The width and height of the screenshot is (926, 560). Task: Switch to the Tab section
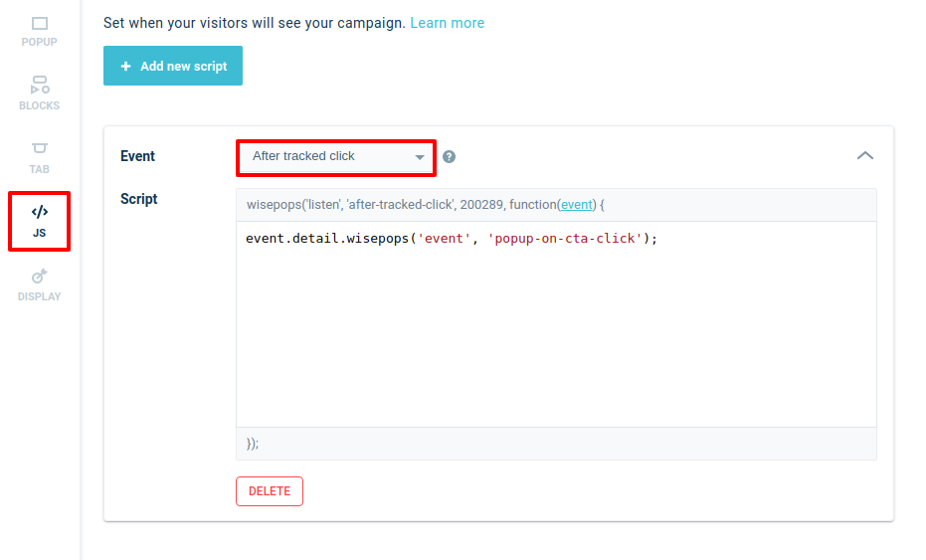39,158
